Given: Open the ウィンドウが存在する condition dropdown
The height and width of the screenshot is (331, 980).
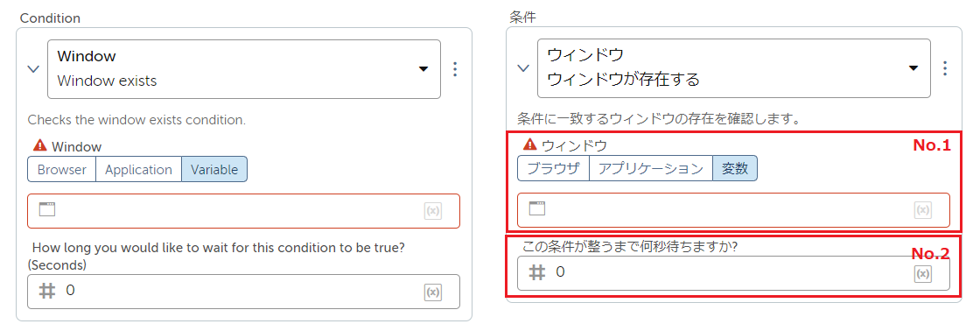Looking at the screenshot, I should click(x=734, y=68).
